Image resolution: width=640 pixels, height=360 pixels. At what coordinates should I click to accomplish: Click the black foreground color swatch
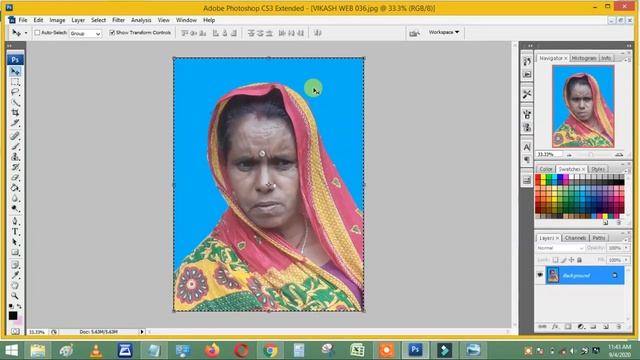[13, 316]
